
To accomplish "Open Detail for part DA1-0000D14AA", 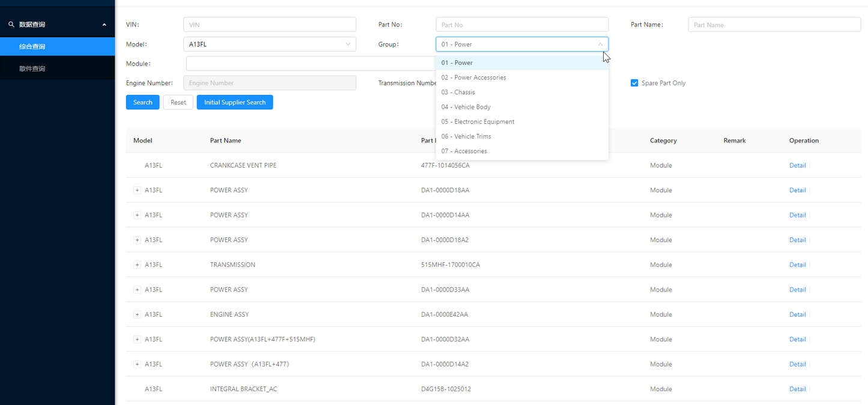I will click(x=797, y=215).
